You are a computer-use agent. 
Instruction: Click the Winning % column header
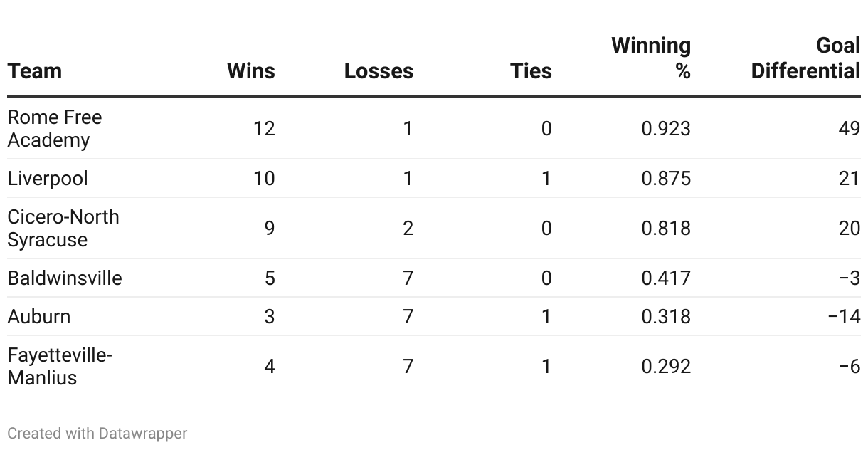point(651,58)
